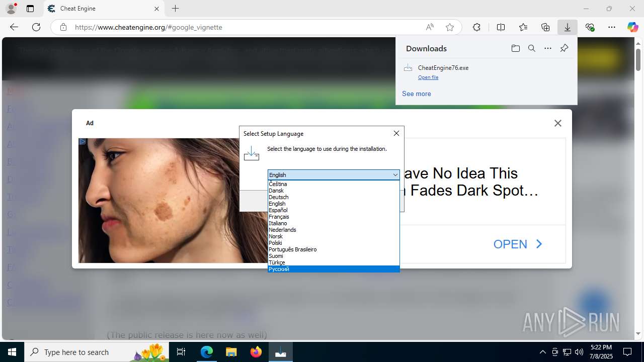Click the taskbar search box
644x362 pixels.
[x=97, y=352]
